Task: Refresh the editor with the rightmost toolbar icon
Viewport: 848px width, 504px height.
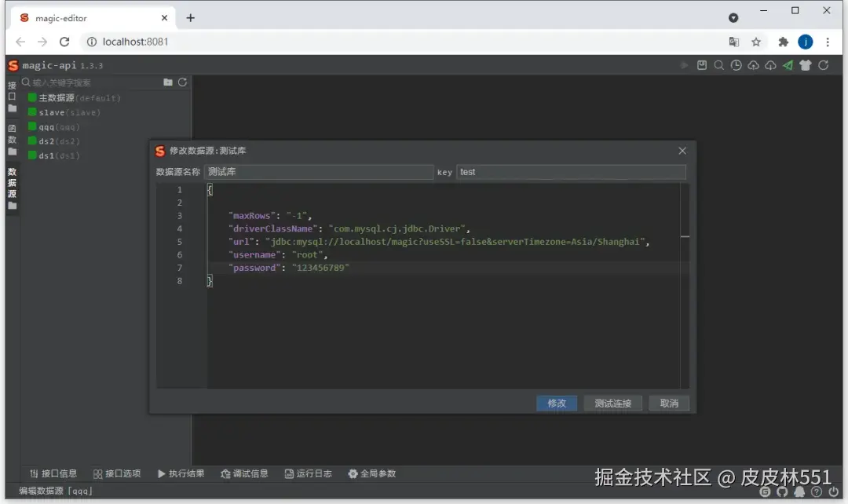Action: [x=823, y=65]
